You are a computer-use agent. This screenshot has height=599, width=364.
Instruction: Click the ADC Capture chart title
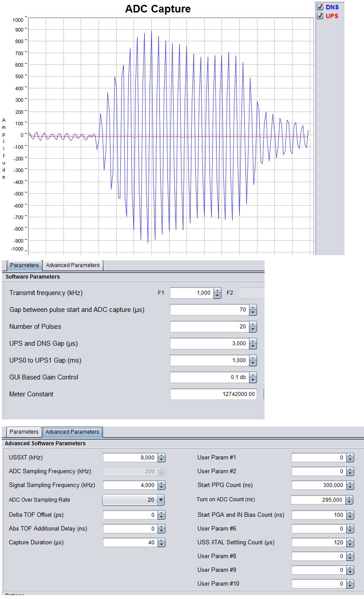pyautogui.click(x=158, y=8)
